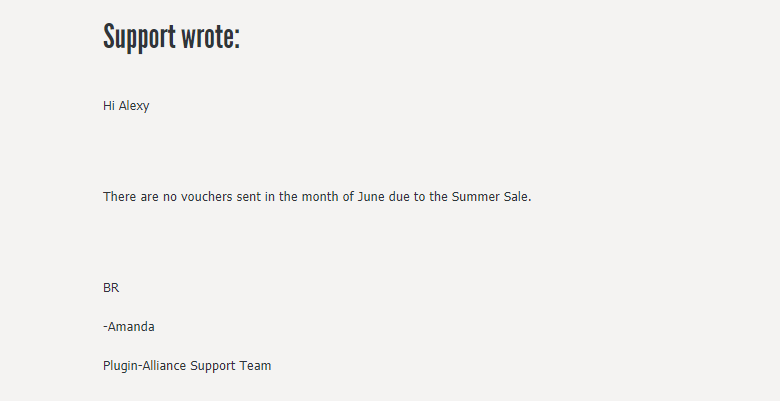Click the '-Amanda' signature line
Viewport: 780px width, 401px height.
(129, 327)
